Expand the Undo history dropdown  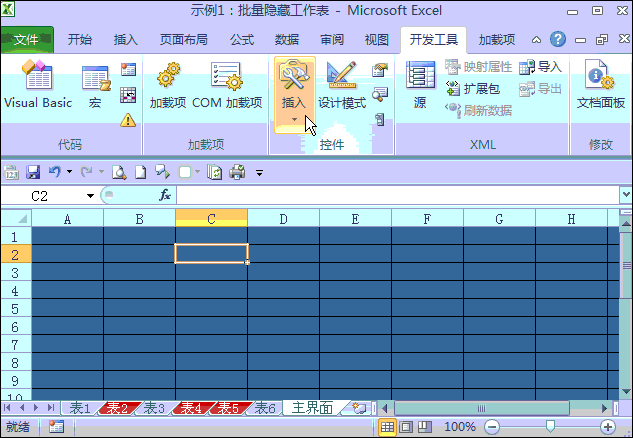tap(69, 172)
